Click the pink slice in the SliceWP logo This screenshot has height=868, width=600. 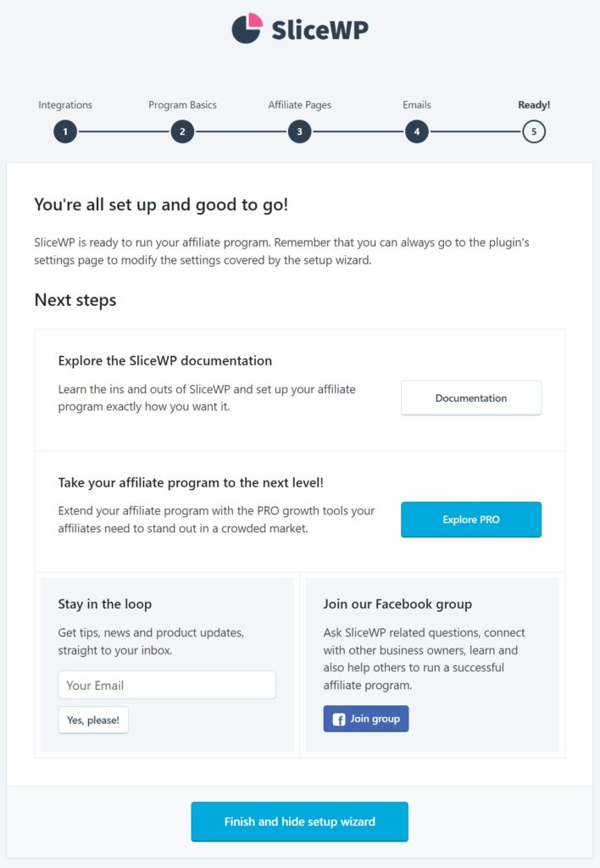253,19
